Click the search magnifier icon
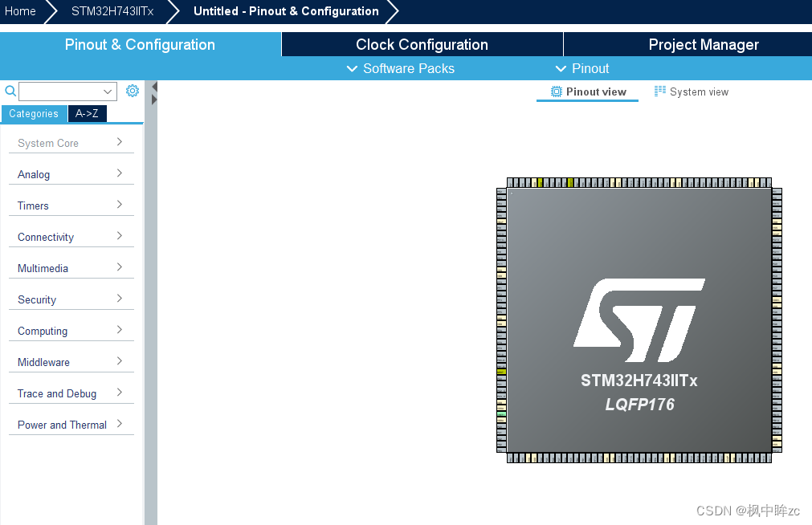 coord(10,91)
